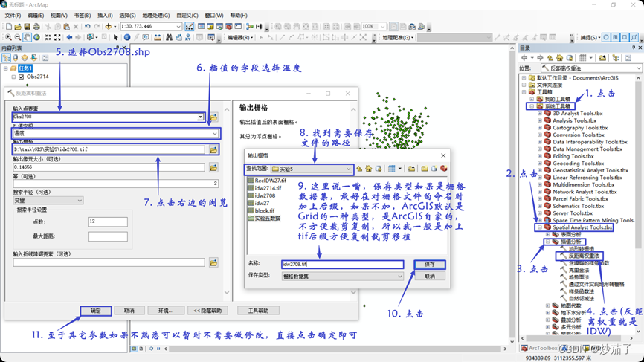Select the Identify tool blue info icon

127,37
